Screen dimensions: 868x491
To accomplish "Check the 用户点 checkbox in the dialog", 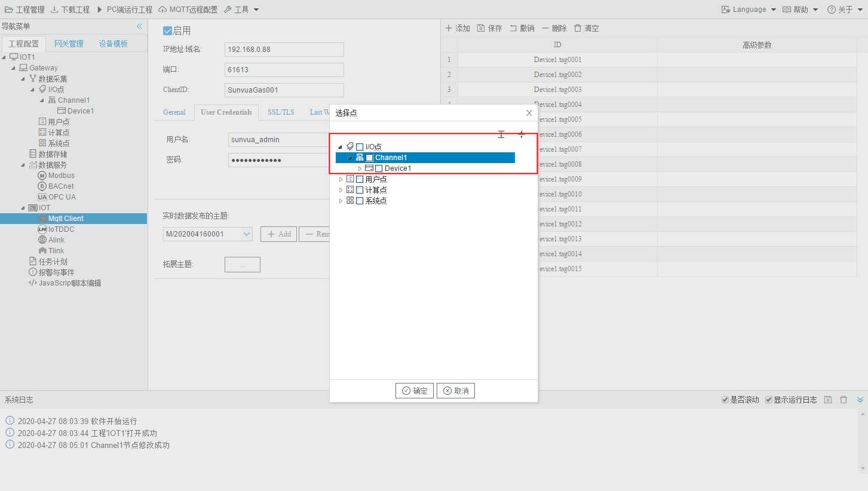I will point(360,179).
